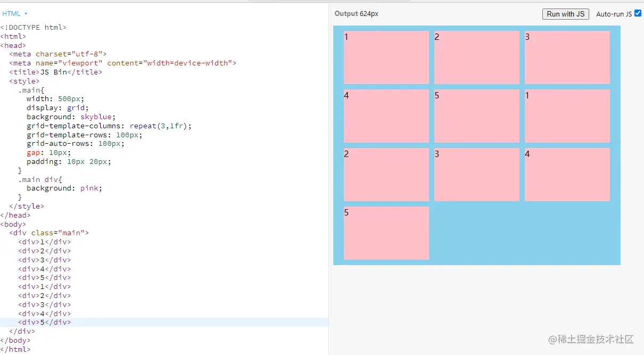The image size is (644, 355).
Task: Click the background: skyblue declaration
Action: [71, 117]
